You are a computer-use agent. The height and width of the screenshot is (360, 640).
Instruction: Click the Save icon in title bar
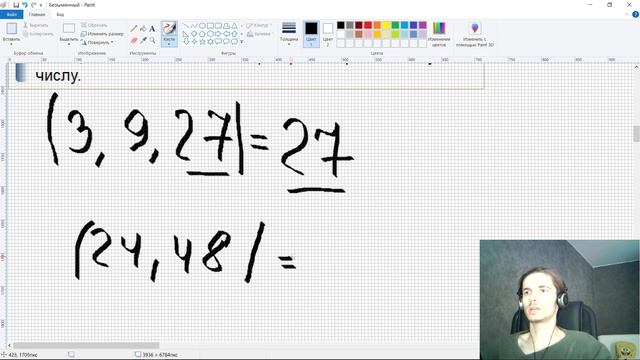pyautogui.click(x=16, y=5)
